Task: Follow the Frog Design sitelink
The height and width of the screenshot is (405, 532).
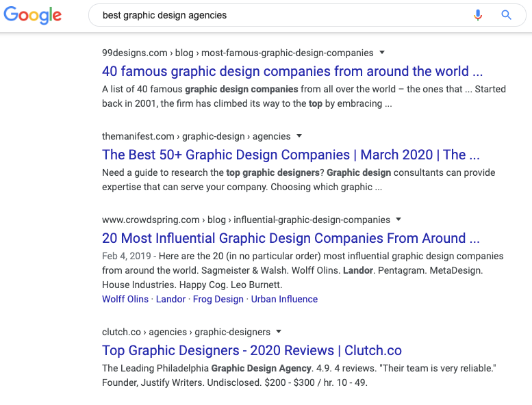Action: (218, 299)
